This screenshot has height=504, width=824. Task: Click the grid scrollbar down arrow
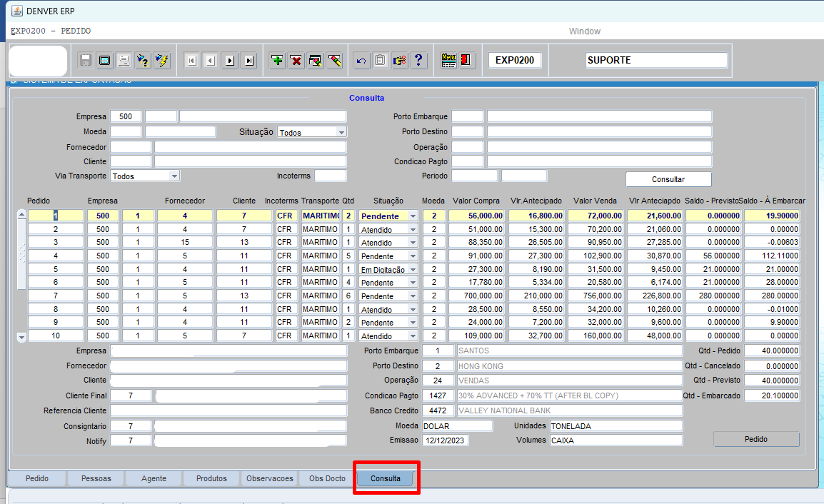click(x=21, y=337)
